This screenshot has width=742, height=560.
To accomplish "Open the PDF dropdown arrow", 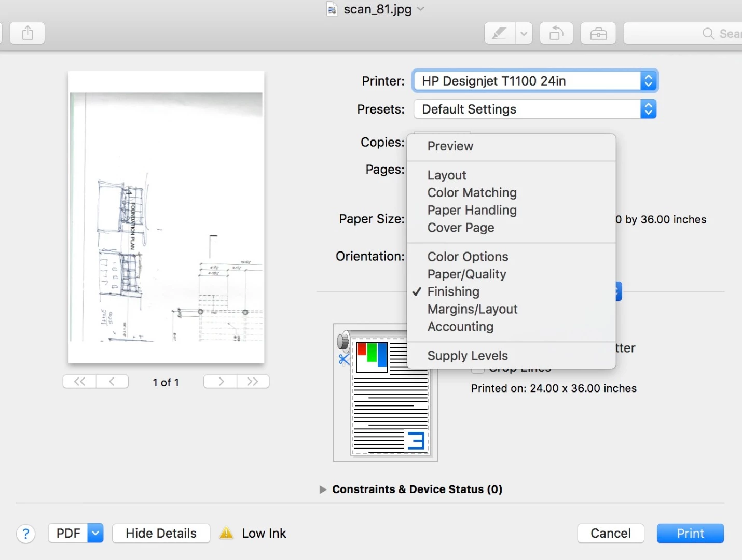I will click(x=95, y=533).
